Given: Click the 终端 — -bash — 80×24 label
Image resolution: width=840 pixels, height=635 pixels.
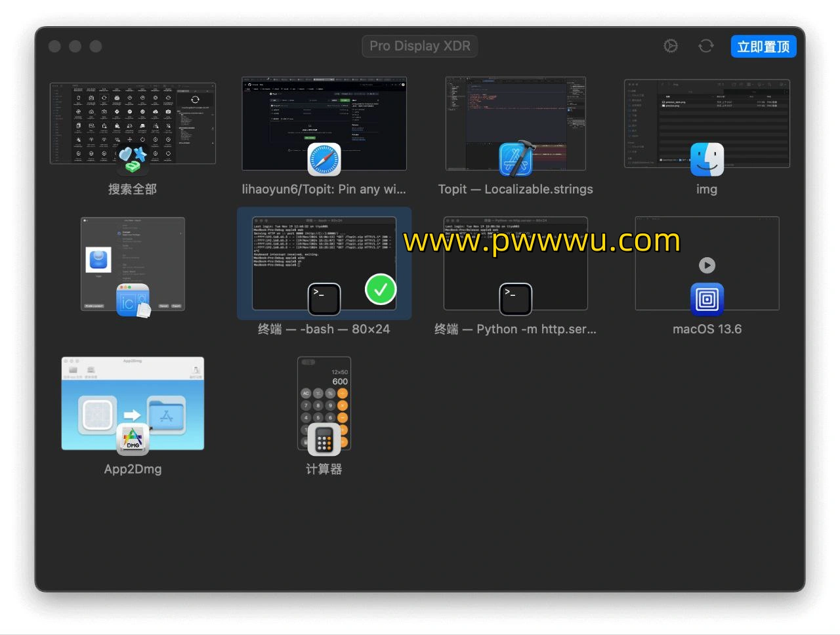Looking at the screenshot, I should pos(324,329).
